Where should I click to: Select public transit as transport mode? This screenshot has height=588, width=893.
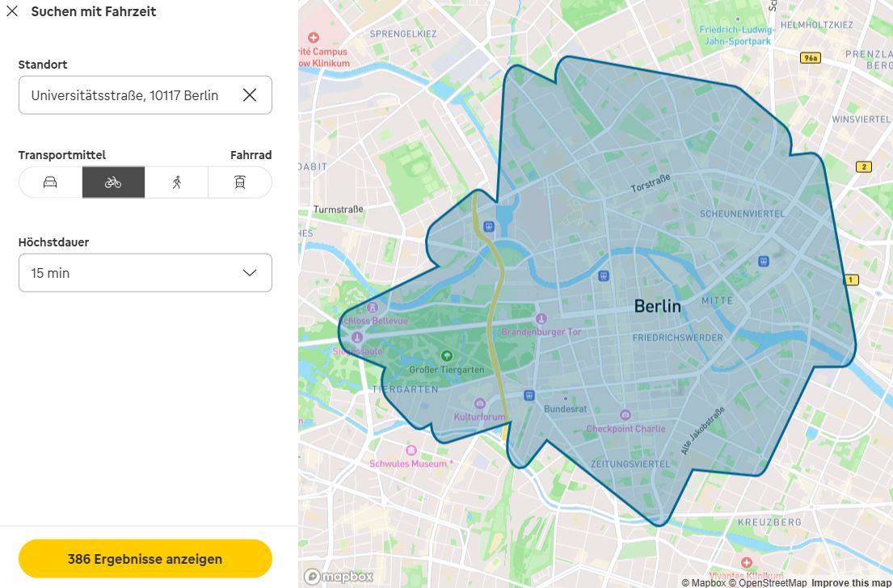240,183
